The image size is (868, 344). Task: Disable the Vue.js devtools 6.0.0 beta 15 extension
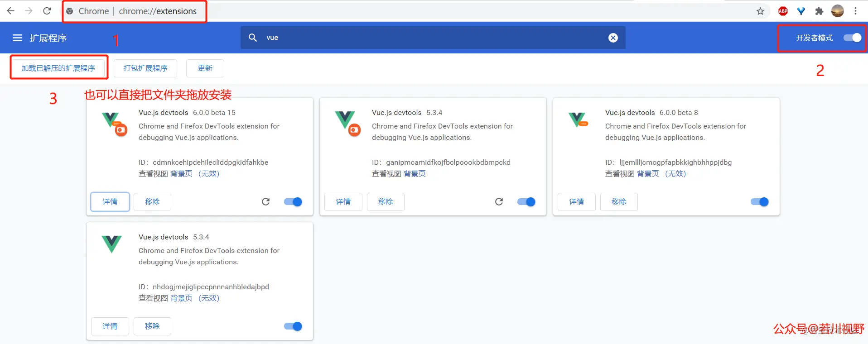coord(293,202)
